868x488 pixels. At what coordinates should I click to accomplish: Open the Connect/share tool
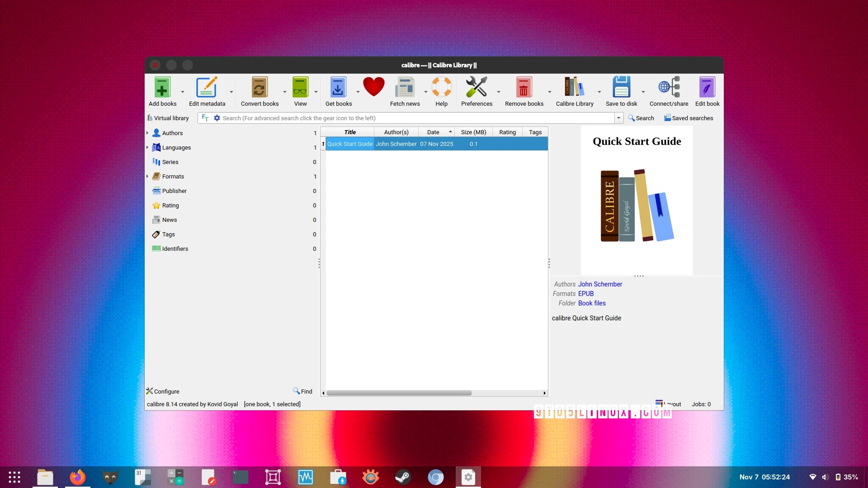(669, 88)
